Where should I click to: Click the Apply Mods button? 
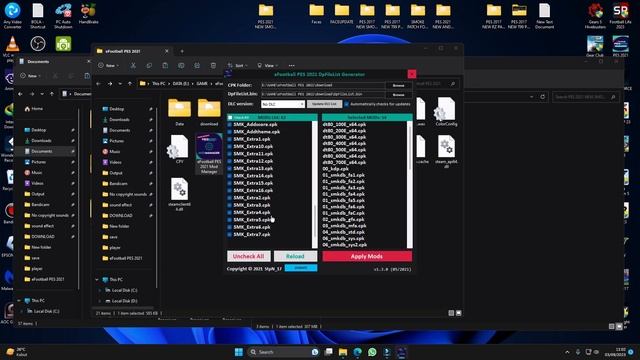click(367, 256)
